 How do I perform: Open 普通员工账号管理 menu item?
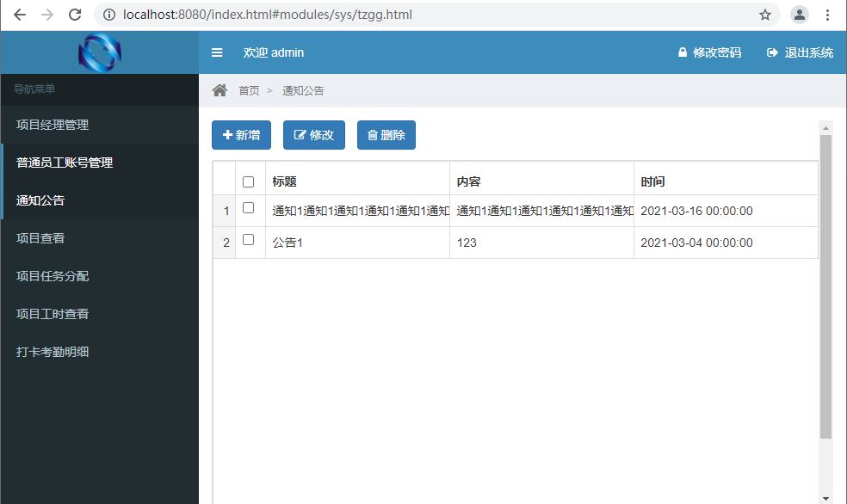99,163
